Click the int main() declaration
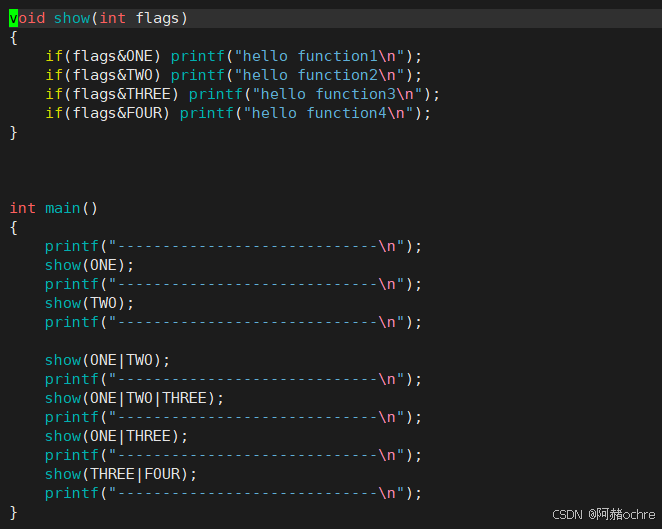Viewport: 662px width, 529px height. [54, 208]
